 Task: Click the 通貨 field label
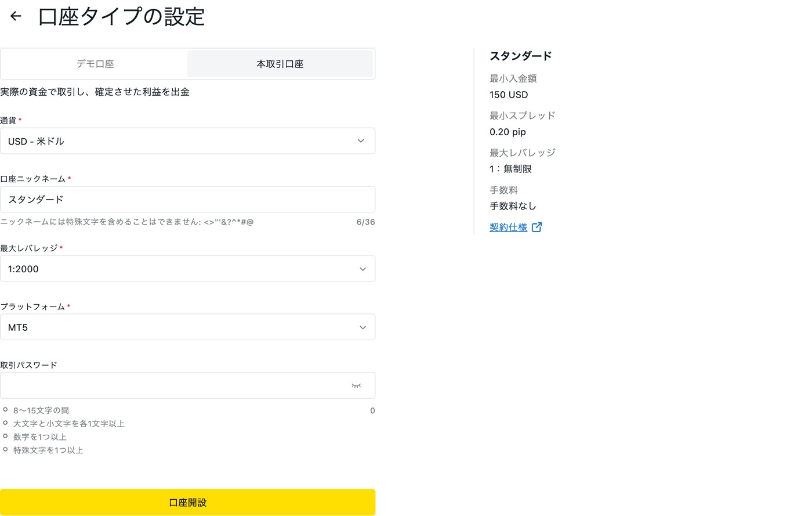coord(8,120)
